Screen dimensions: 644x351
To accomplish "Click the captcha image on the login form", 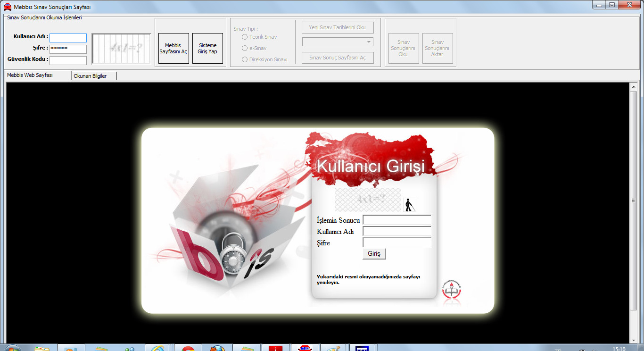I will [x=368, y=200].
